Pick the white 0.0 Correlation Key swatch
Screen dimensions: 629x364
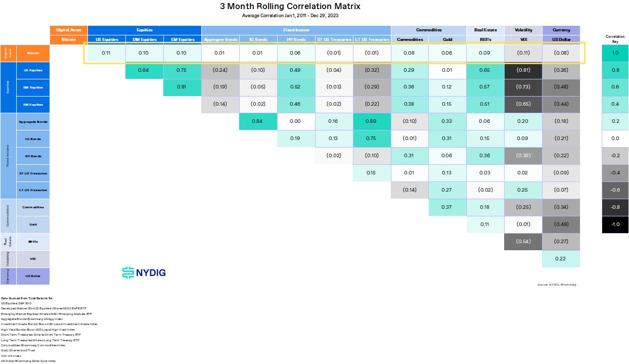(615, 139)
